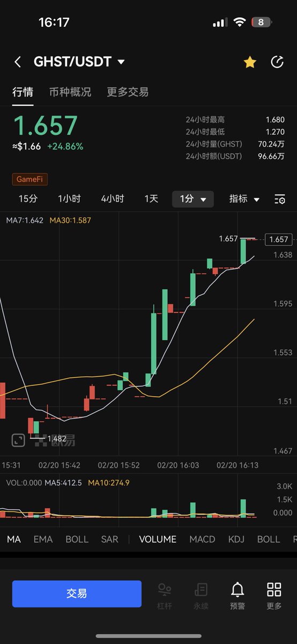This screenshot has width=297, height=644.
Task: Select the 15分 timeframe
Action: coord(28,199)
